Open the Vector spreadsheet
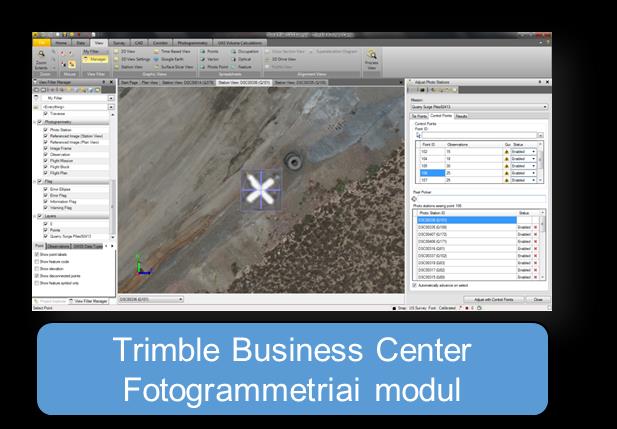The width and height of the screenshot is (617, 429). pyautogui.click(x=209, y=59)
